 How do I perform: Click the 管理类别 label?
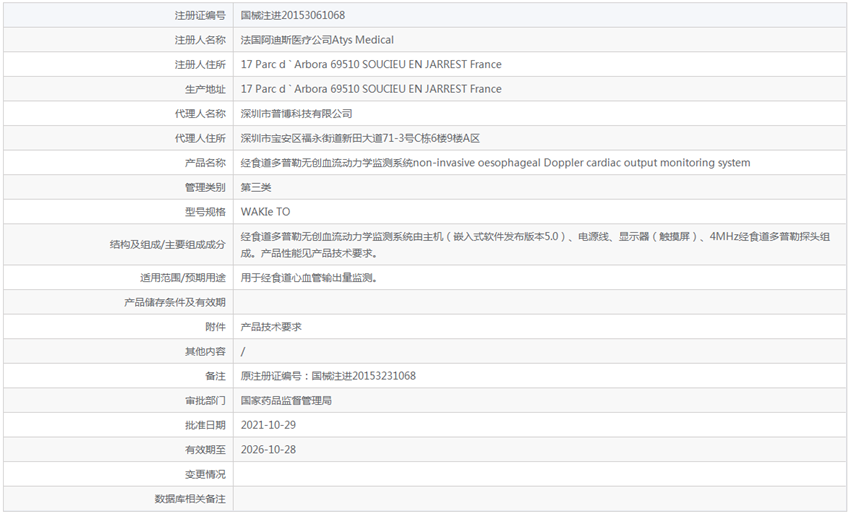[205, 188]
